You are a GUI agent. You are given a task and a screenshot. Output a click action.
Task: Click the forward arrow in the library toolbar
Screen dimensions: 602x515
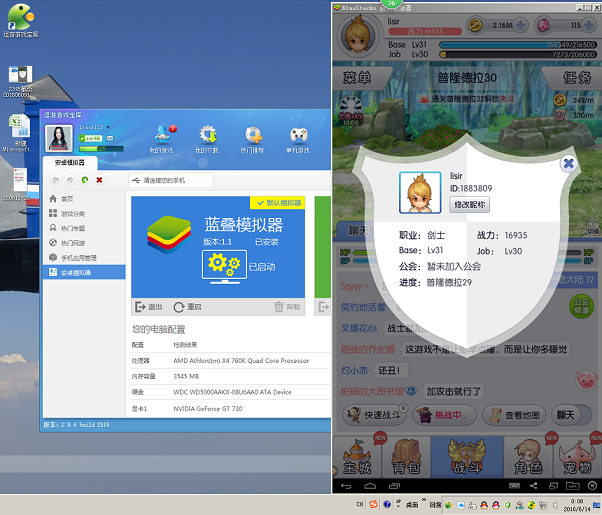[x=70, y=180]
